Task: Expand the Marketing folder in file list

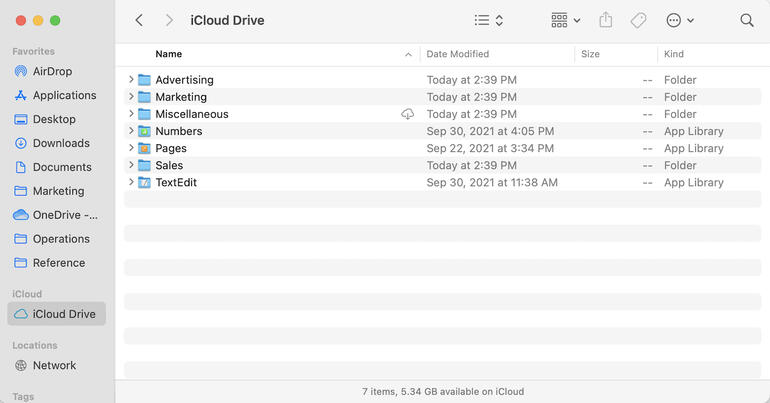Action: tap(131, 96)
